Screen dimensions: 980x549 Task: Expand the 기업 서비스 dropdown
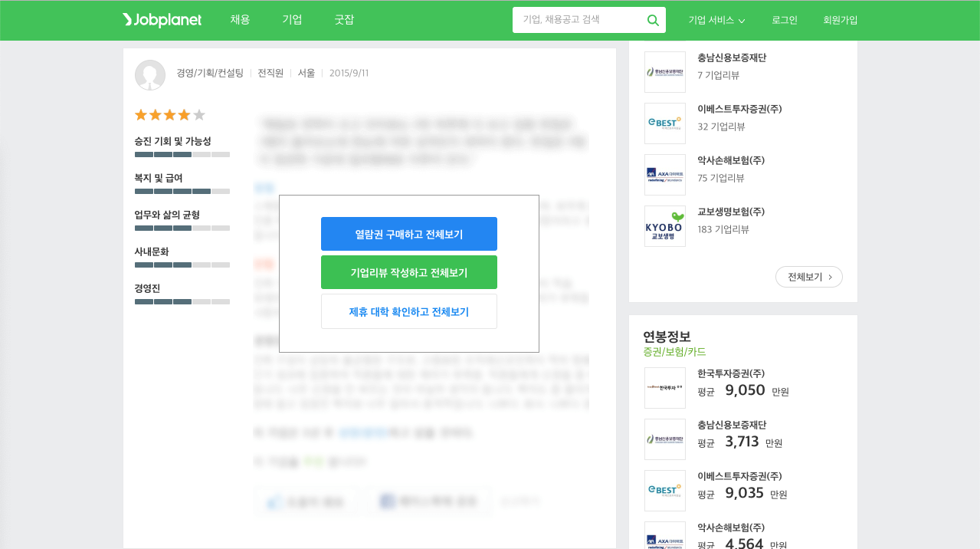pos(716,20)
